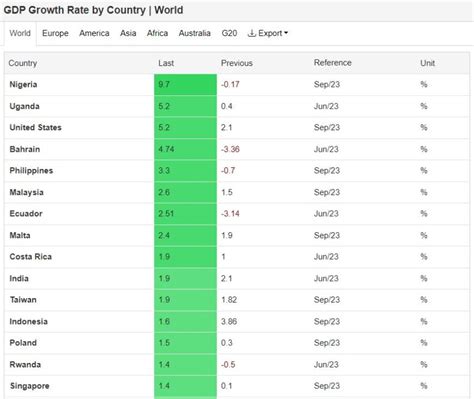Click Uganda's Previous value 0.4
The width and height of the screenshot is (474, 399).
227,106
